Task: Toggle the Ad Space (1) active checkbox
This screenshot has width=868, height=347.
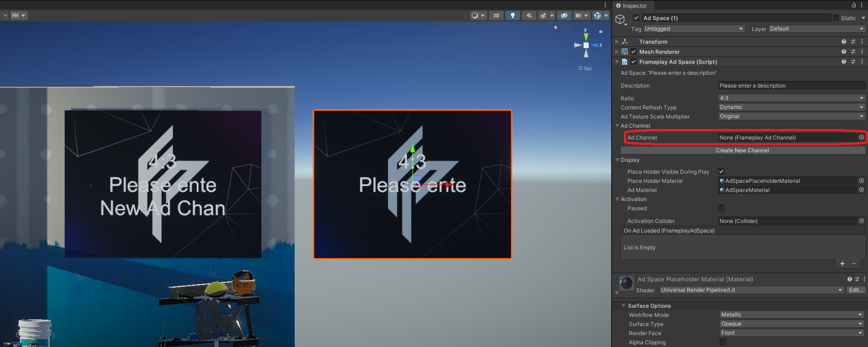Action: tap(636, 18)
